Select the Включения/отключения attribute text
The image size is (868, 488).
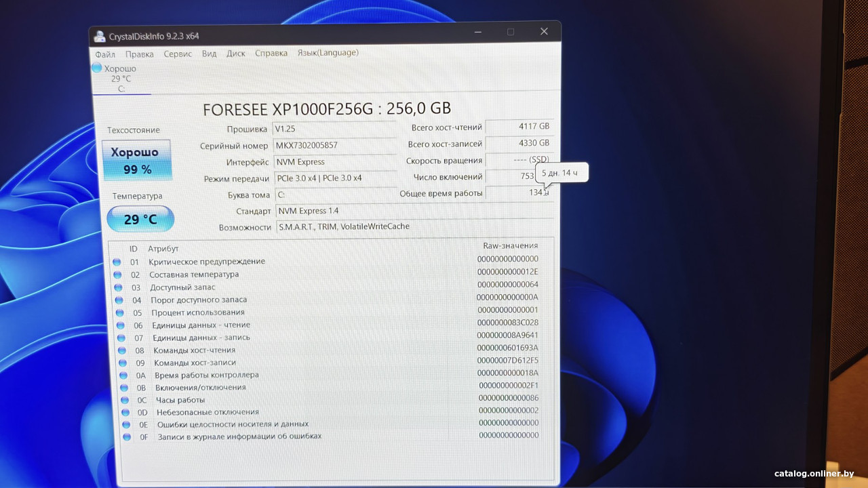tap(201, 388)
